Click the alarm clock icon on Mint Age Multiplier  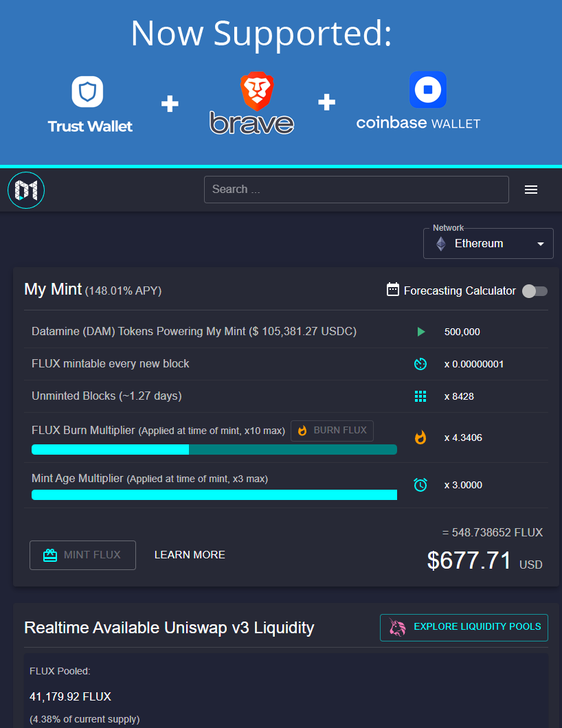point(420,484)
